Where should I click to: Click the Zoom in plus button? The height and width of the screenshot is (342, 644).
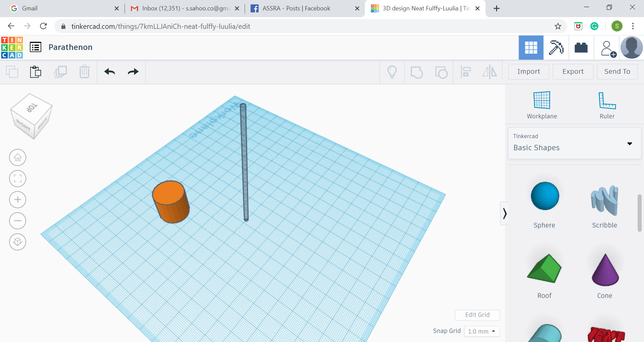pos(18,200)
